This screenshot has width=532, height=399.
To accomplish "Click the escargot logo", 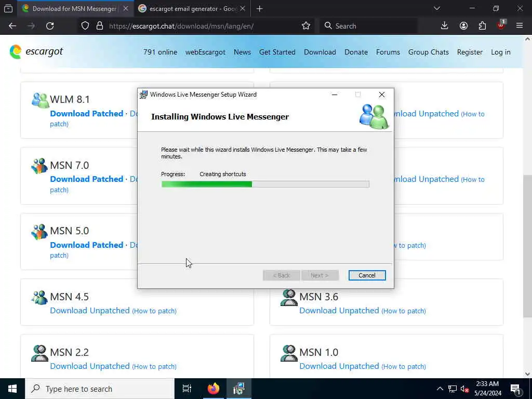I will [x=36, y=51].
